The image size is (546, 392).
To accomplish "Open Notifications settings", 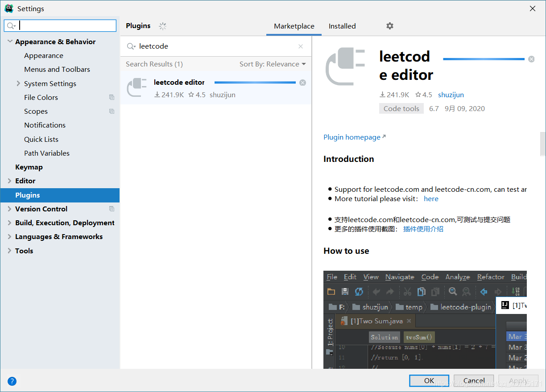I will click(45, 125).
